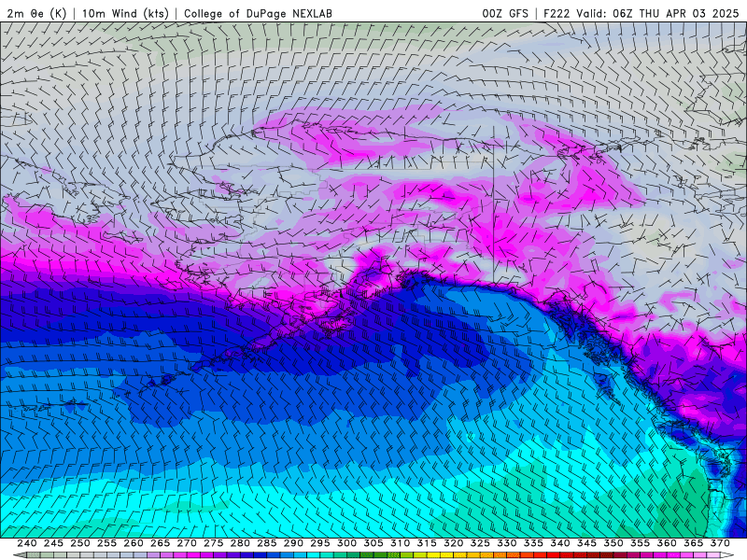Viewport: 747px width, 560px height.
Task: Select the 360 legend value
Action: tap(667, 543)
